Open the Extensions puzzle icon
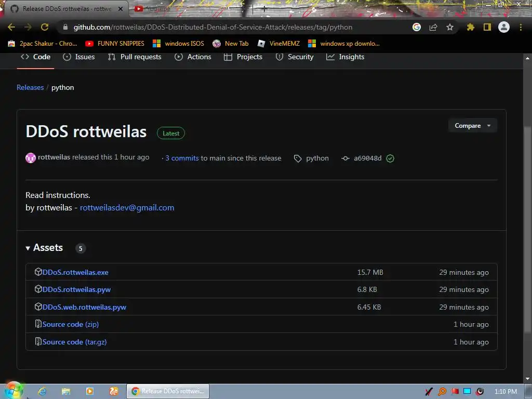The image size is (532, 399). coord(471,27)
